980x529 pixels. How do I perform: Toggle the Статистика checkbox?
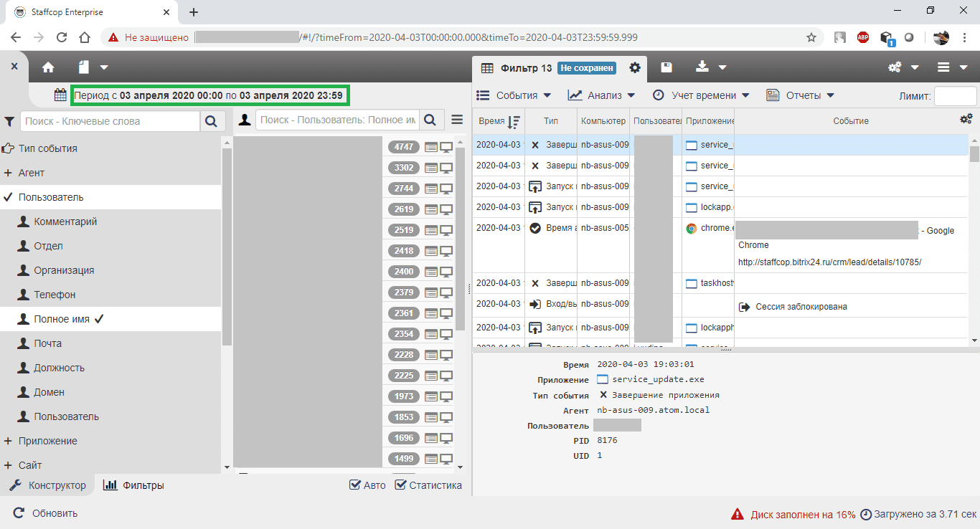[400, 485]
